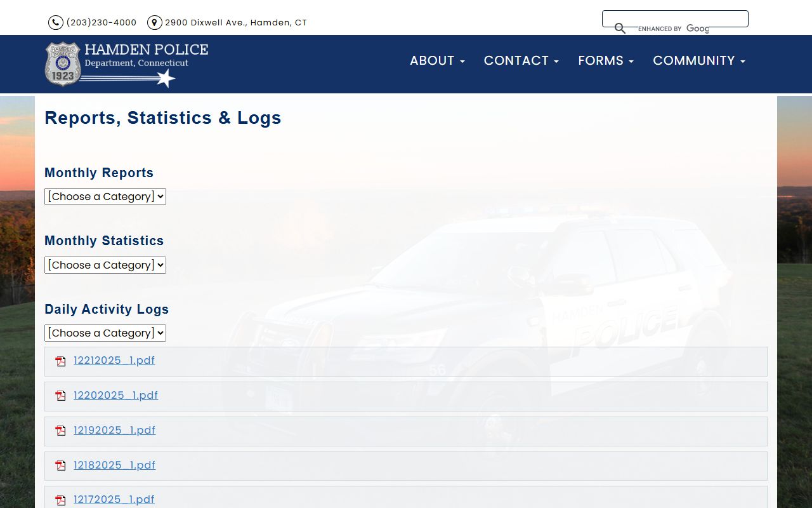Image resolution: width=812 pixels, height=508 pixels.
Task: Click the Hamden Police badge logo
Action: [62, 64]
